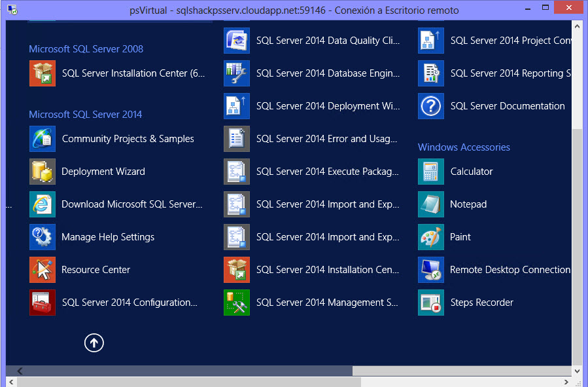The image size is (588, 387).
Task: Click Manage Help Settings label
Action: pos(108,237)
